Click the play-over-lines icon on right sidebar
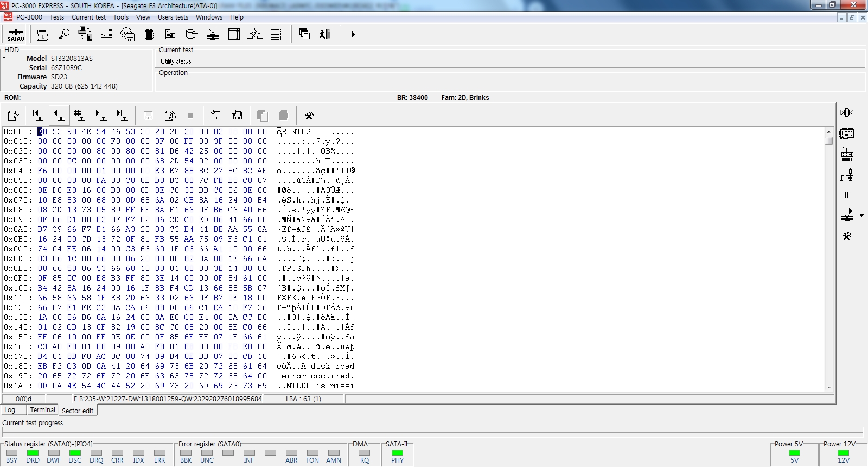 (x=847, y=216)
